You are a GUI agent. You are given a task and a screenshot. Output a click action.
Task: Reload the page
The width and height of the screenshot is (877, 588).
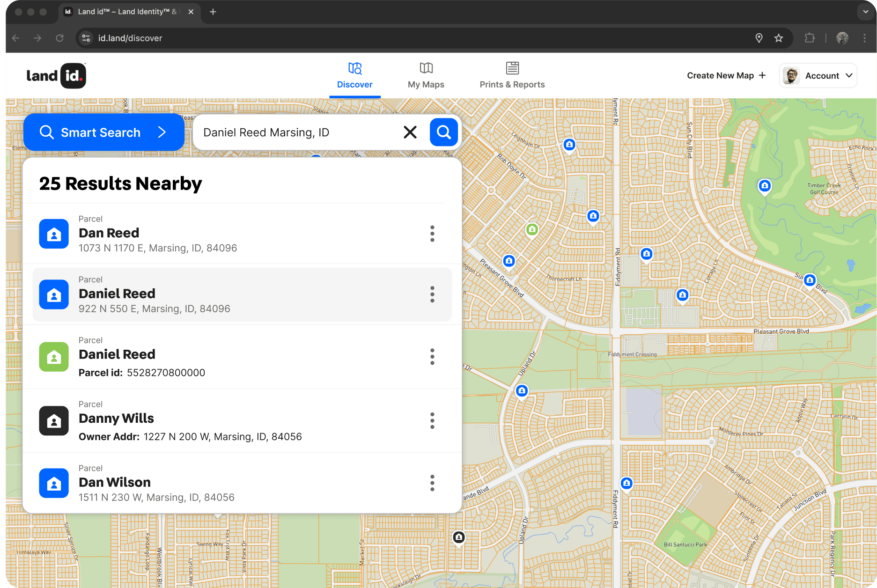pyautogui.click(x=59, y=38)
